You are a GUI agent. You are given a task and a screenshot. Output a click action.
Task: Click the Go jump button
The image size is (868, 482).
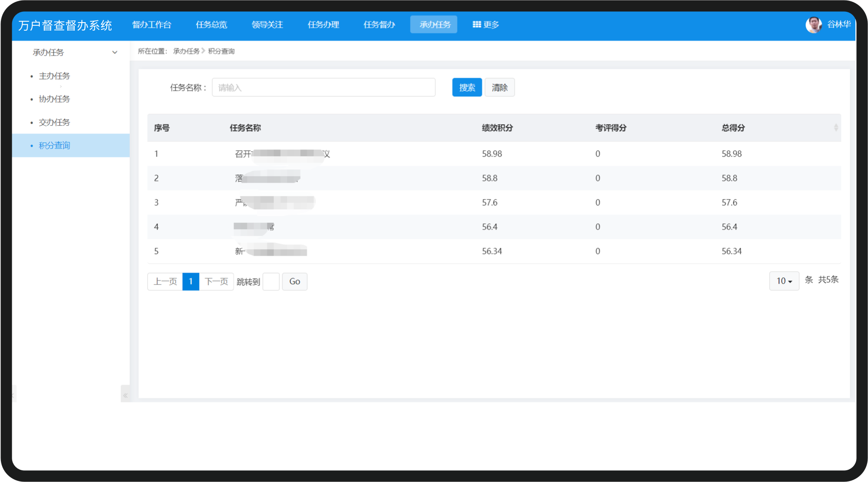coord(295,281)
